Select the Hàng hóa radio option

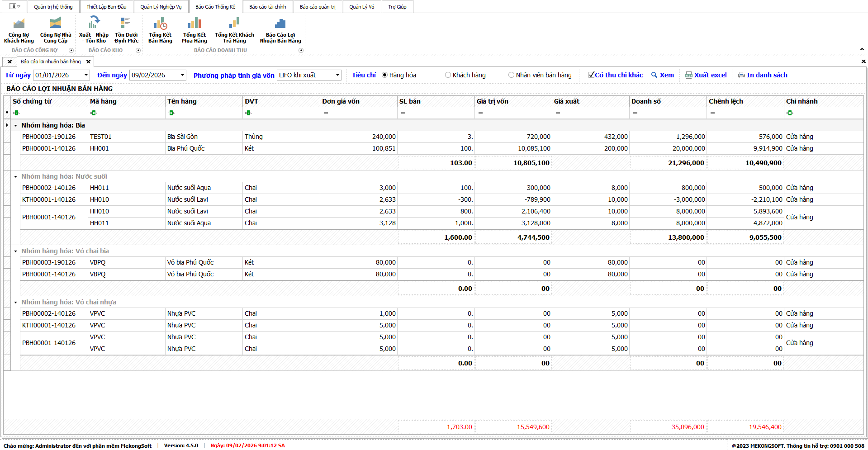[x=385, y=75]
